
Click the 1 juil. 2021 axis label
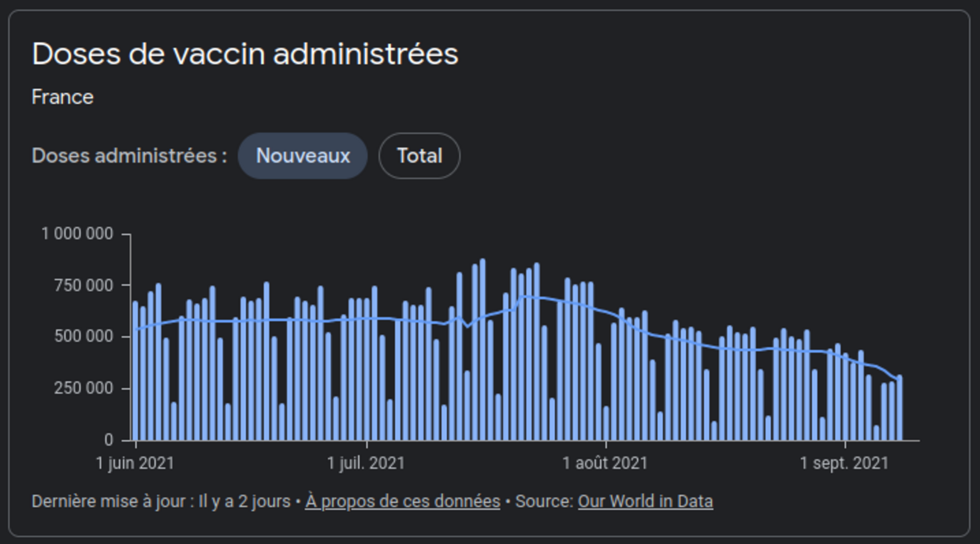pyautogui.click(x=366, y=463)
